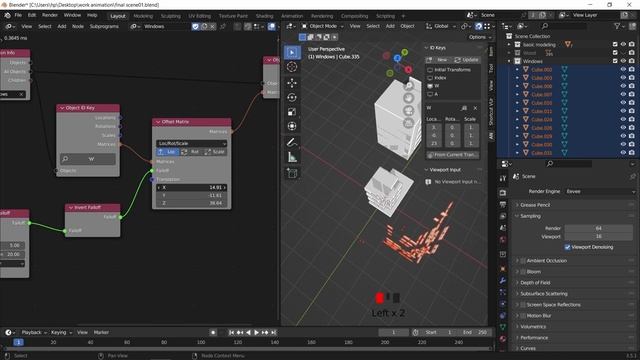Viewport: 640px width, 360px height.
Task: Adjust the Viewport samples field
Action: [599, 236]
